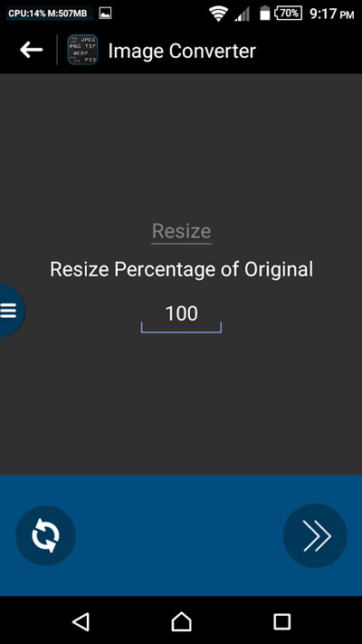
Task: Go to Android home screen
Action: click(181, 621)
